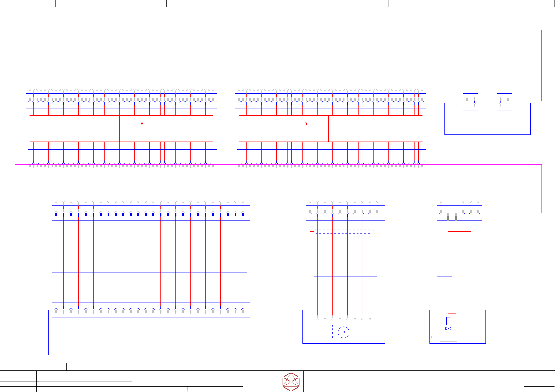Click the blue bowtie valve symbol
The image size is (555, 392).
[x=448, y=328]
